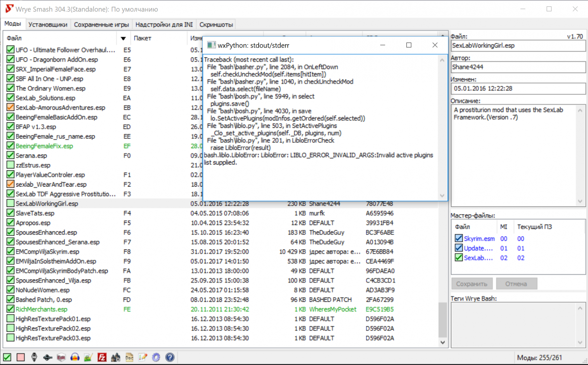The height and width of the screenshot is (365, 588).
Task: Open settings with the gear icon
Action: [x=156, y=357]
